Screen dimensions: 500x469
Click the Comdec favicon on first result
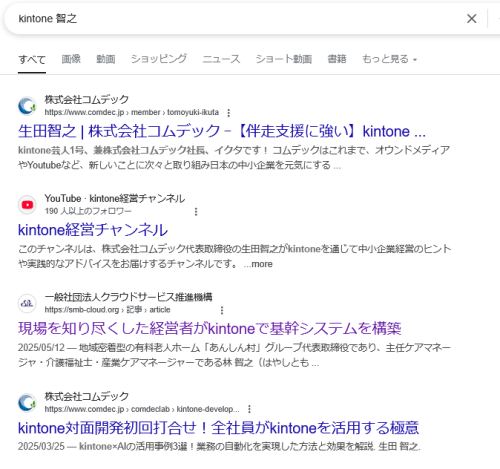27,106
